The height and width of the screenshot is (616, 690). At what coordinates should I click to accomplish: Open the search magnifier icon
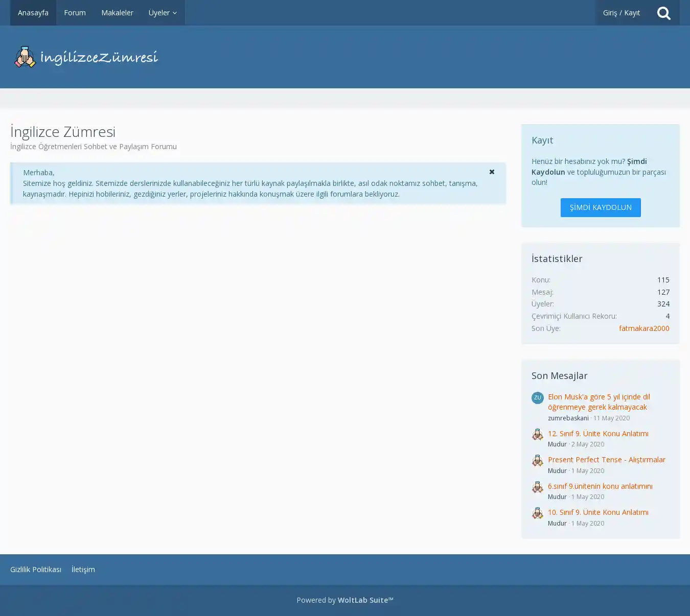click(x=663, y=13)
